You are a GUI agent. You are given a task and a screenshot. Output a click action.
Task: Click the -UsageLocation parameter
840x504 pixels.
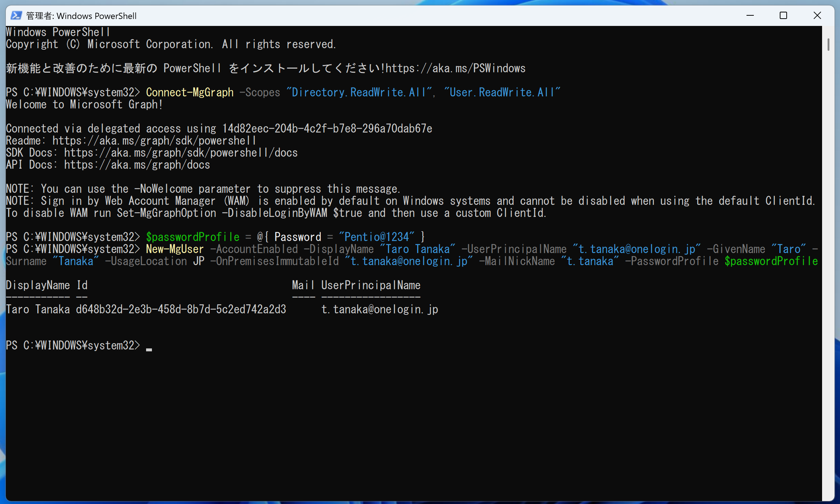coord(146,261)
